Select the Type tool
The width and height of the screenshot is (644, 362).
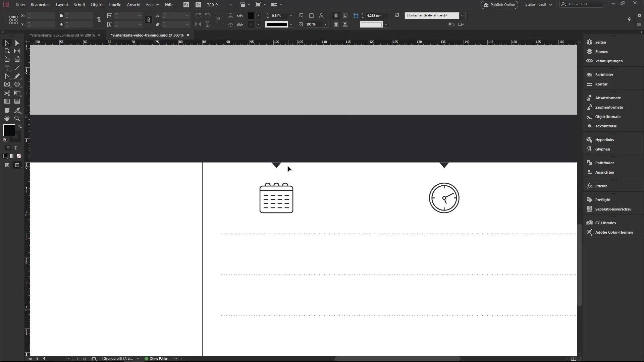pos(7,68)
